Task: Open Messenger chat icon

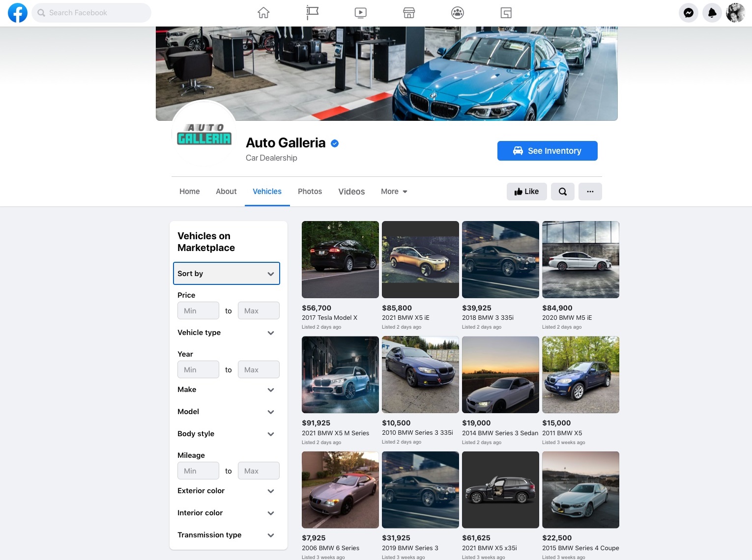Action: tap(689, 13)
